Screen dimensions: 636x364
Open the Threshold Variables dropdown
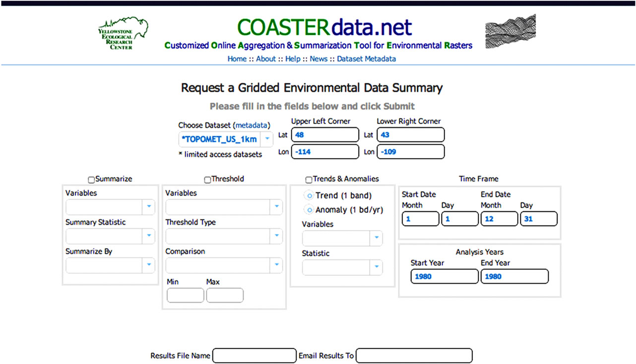coord(224,207)
